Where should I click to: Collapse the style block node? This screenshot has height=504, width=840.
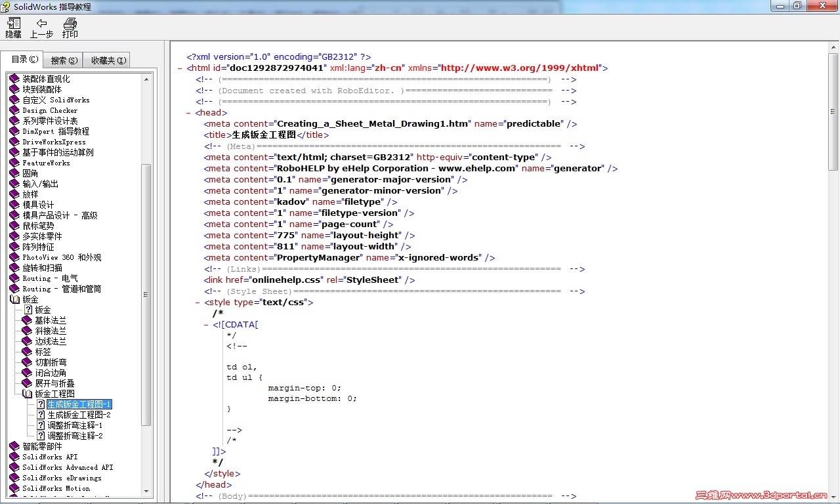click(197, 302)
